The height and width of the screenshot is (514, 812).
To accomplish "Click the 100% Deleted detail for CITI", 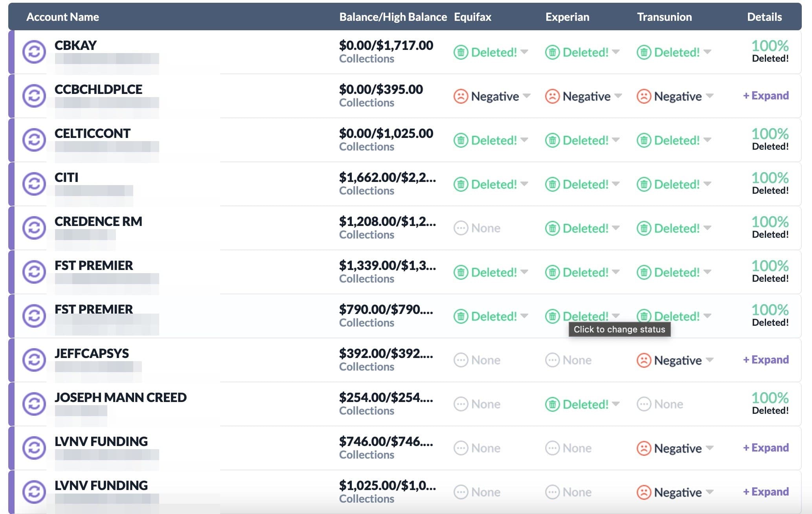I will coord(770,184).
